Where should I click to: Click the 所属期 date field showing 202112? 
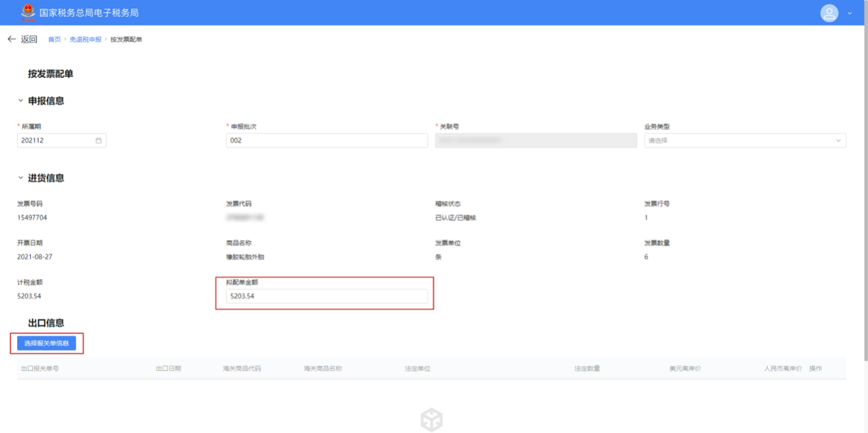(x=55, y=140)
